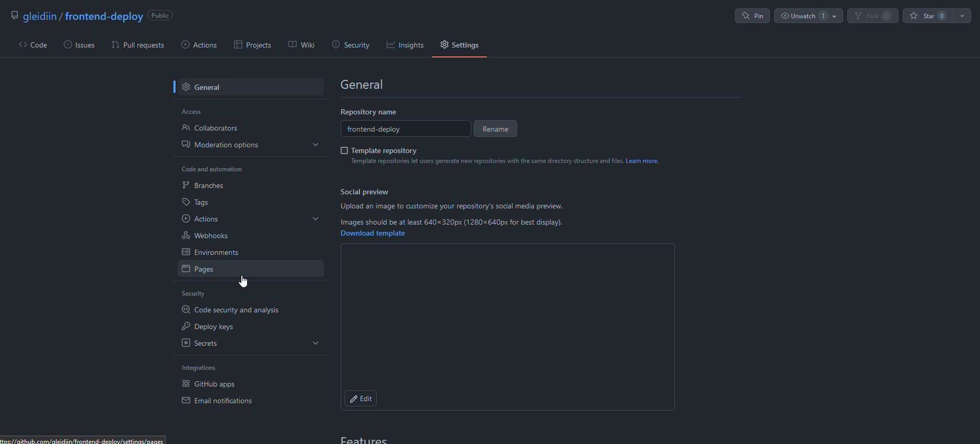Viewport: 980px width, 444px height.
Task: Click the Projects table icon
Action: [238, 44]
